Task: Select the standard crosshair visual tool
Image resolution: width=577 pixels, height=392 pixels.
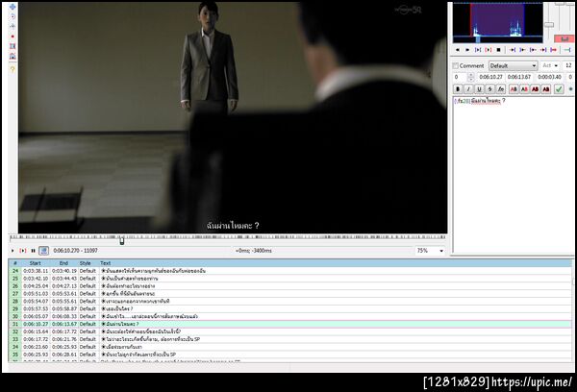Action: 13,7
